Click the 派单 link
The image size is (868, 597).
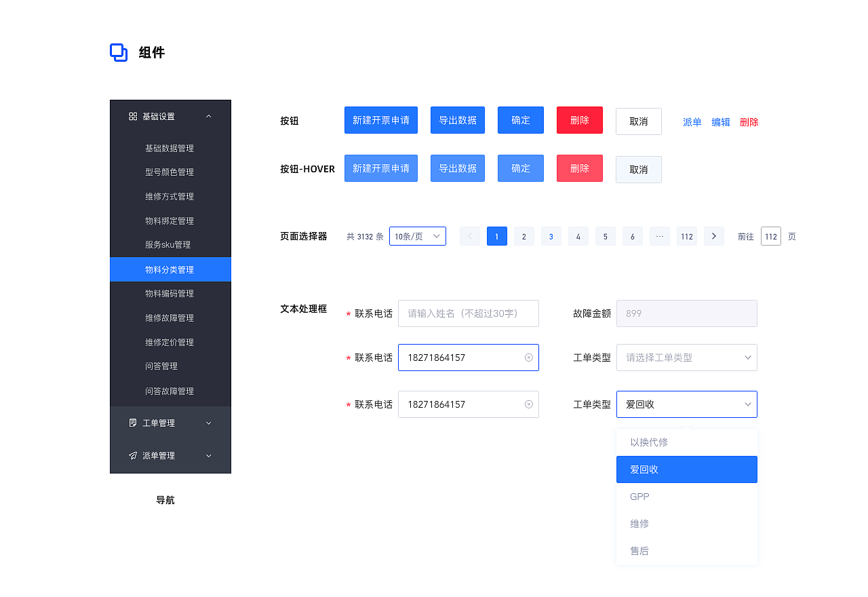point(692,122)
